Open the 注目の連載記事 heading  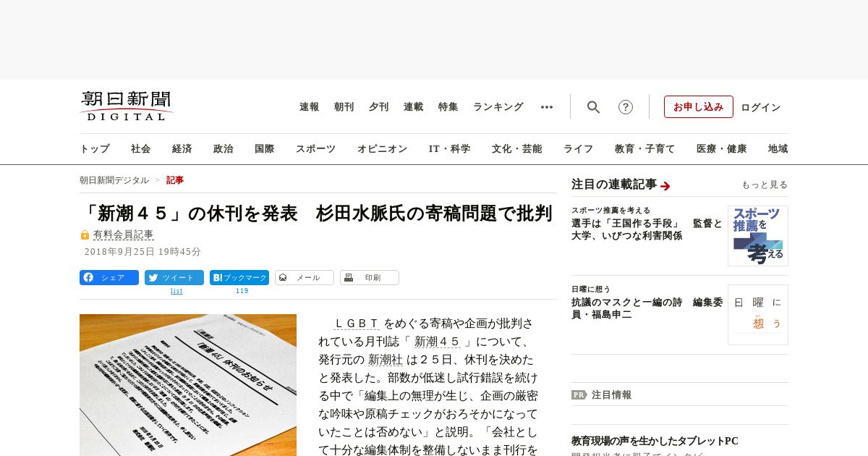pyautogui.click(x=614, y=185)
